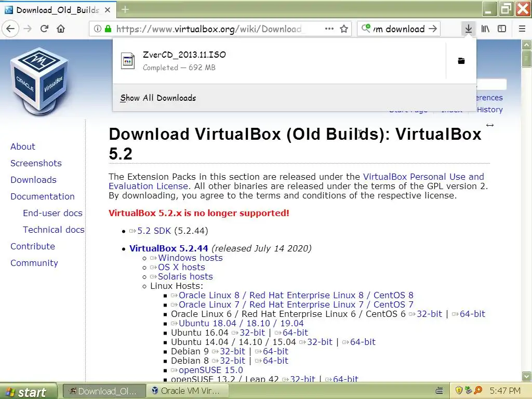Open the Documentation sidebar link
The height and width of the screenshot is (399, 532).
point(43,196)
